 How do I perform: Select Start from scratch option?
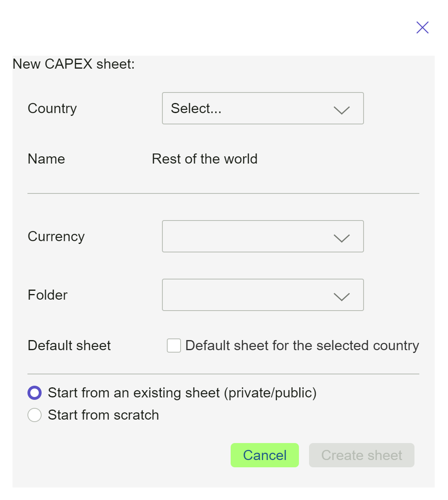pyautogui.click(x=34, y=415)
